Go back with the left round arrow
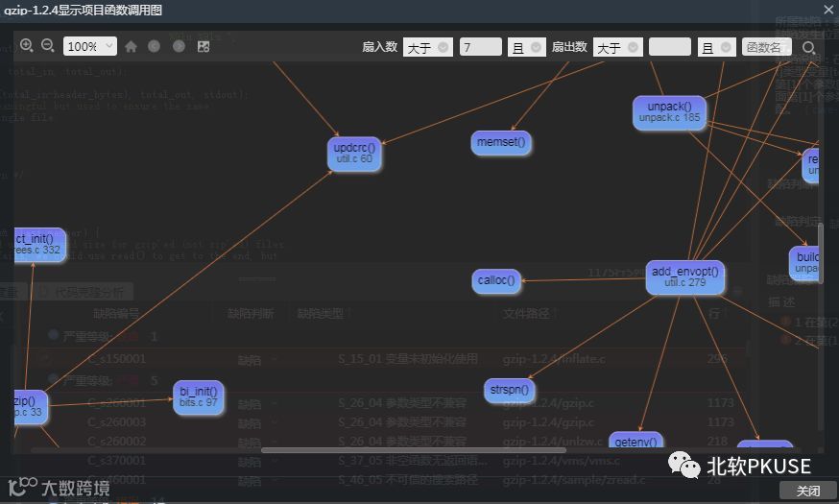Image resolution: width=839 pixels, height=504 pixels. [155, 46]
